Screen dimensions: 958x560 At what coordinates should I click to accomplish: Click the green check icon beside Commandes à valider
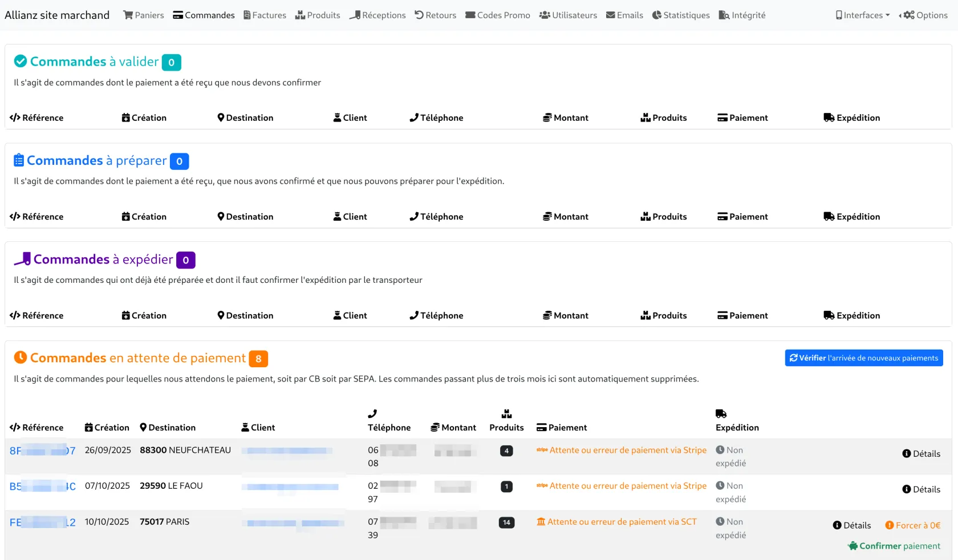(21, 61)
